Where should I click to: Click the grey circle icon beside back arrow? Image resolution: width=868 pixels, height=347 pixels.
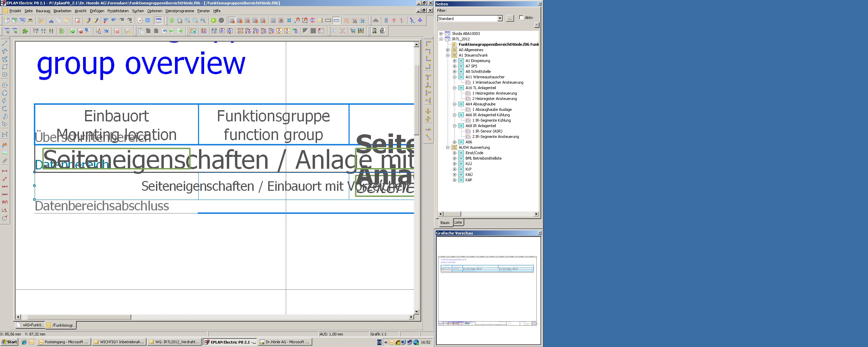coord(221,20)
